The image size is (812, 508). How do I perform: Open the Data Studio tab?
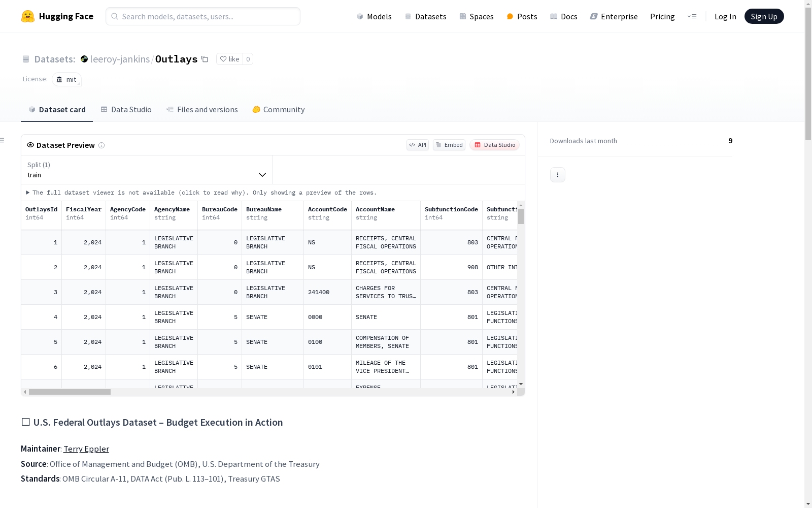(x=126, y=110)
